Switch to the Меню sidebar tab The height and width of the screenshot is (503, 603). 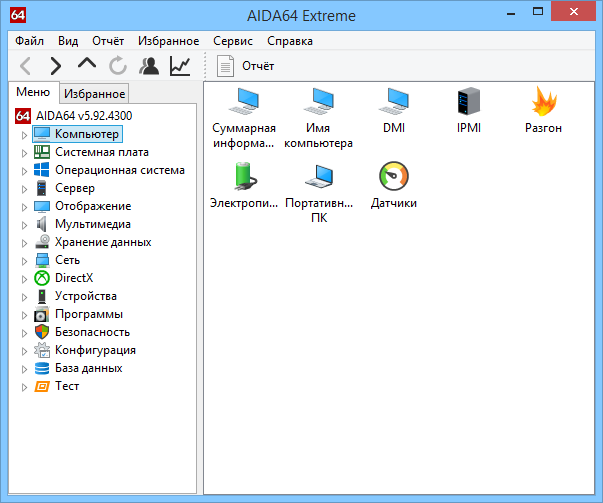pyautogui.click(x=33, y=92)
